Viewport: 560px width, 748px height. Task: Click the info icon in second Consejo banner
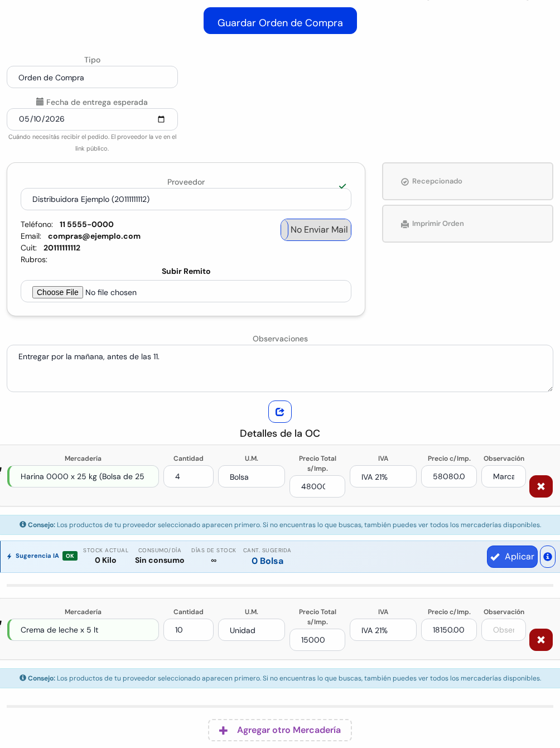click(23, 678)
